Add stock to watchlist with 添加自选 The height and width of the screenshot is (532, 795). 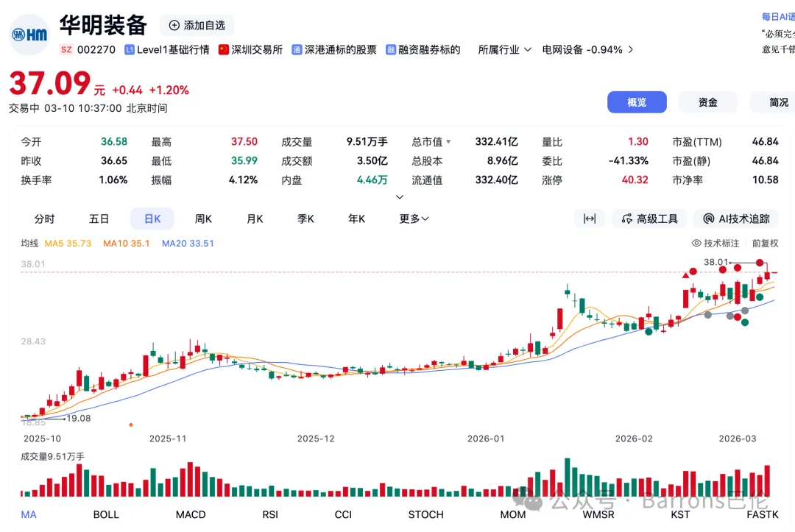197,25
